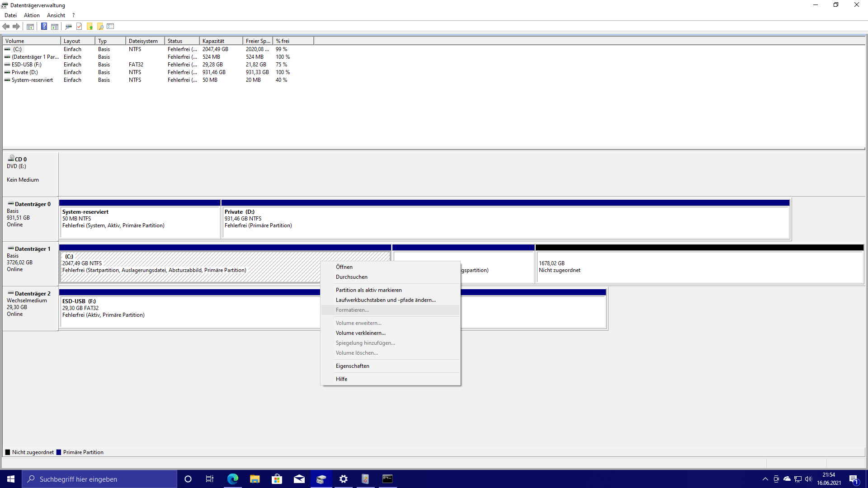Toggle the console tree pane toolbar icon

(x=30, y=26)
